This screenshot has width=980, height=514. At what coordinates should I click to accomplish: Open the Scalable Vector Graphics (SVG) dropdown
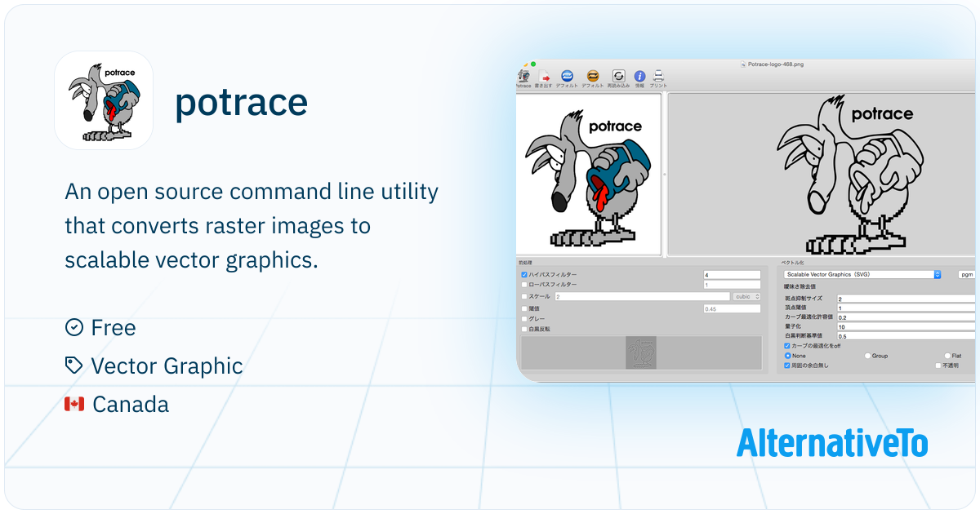[862, 275]
